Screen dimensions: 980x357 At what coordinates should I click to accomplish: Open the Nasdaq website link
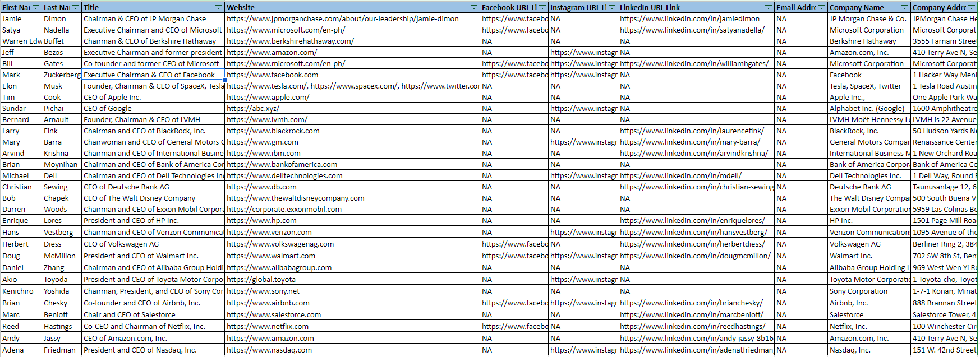[269, 350]
